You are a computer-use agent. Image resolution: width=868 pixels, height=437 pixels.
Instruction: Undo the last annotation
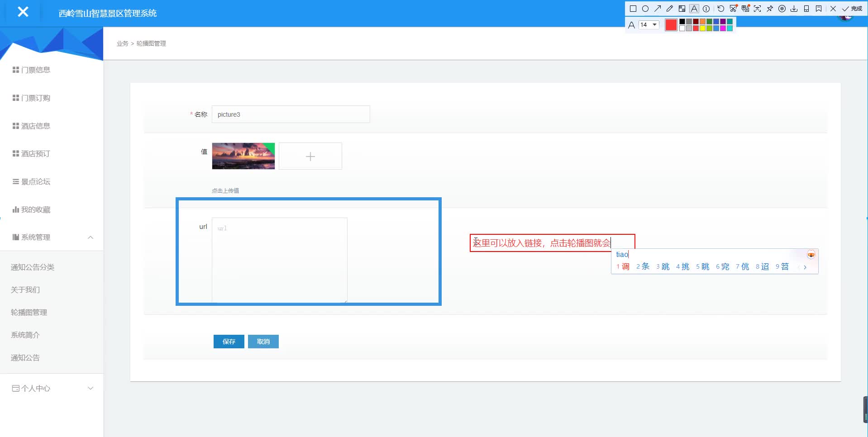coord(721,9)
